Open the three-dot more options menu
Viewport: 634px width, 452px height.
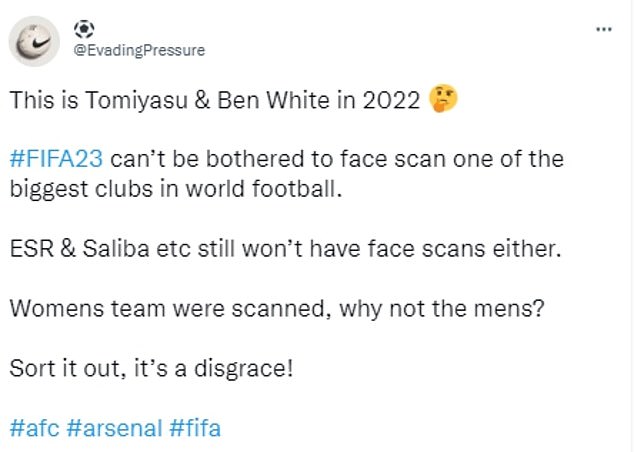coord(604,29)
